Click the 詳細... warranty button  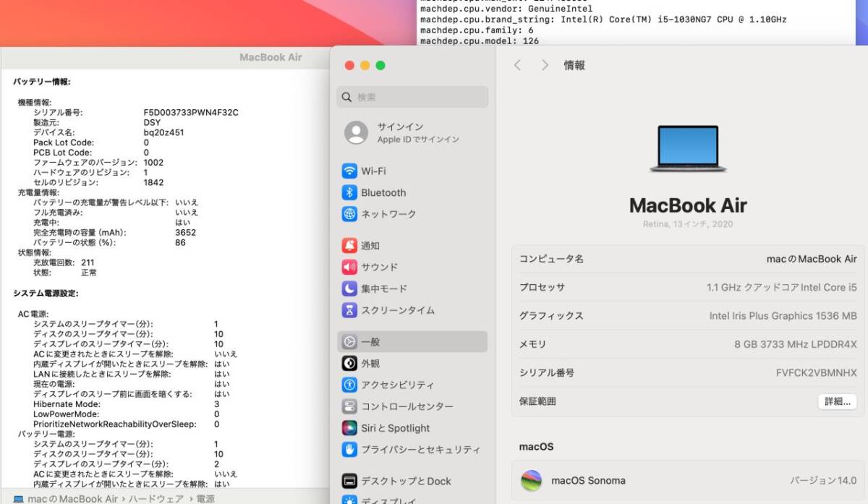[837, 401]
